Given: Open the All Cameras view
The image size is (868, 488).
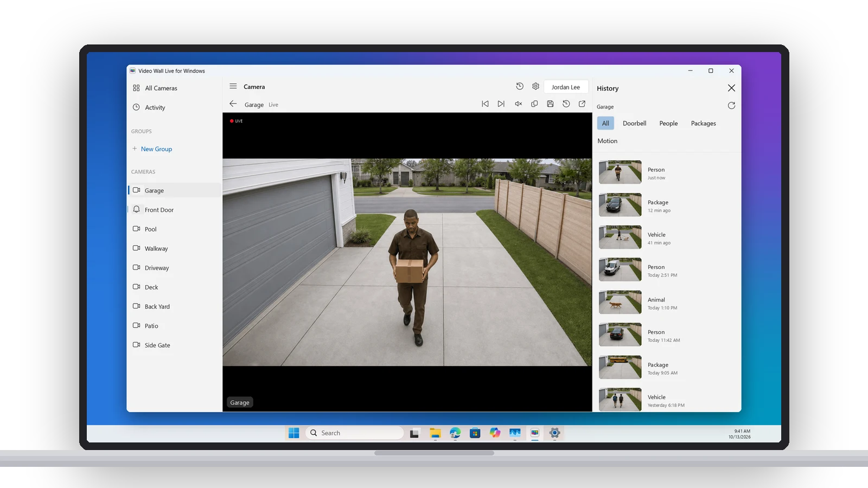Looking at the screenshot, I should (174, 88).
